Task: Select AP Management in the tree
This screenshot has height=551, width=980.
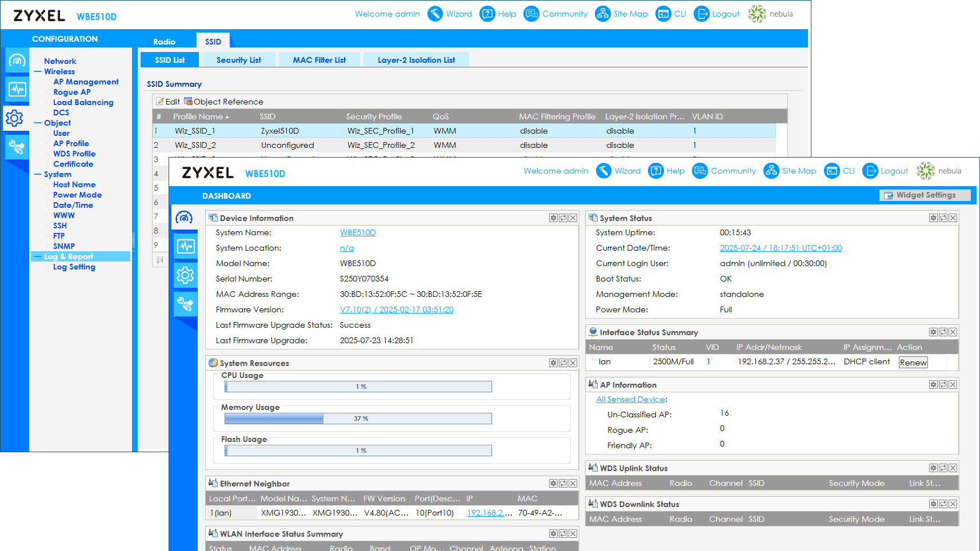Action: [86, 82]
